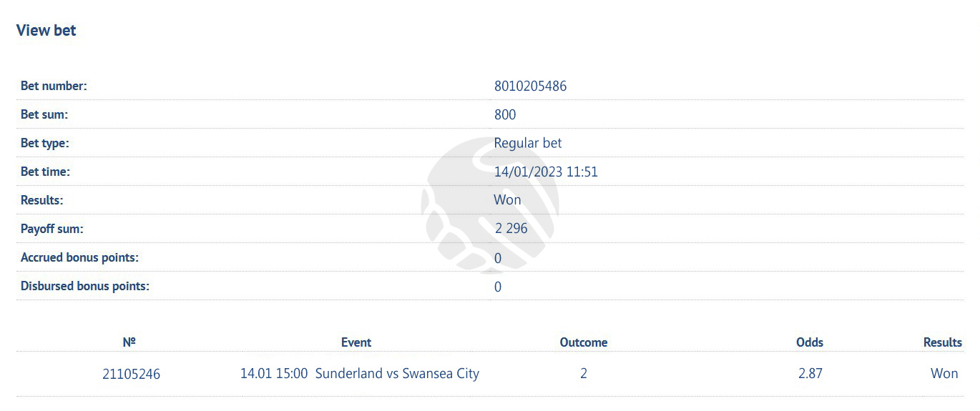Open the Sunderland vs Swansea City event
The height and width of the screenshot is (411, 980).
397,373
